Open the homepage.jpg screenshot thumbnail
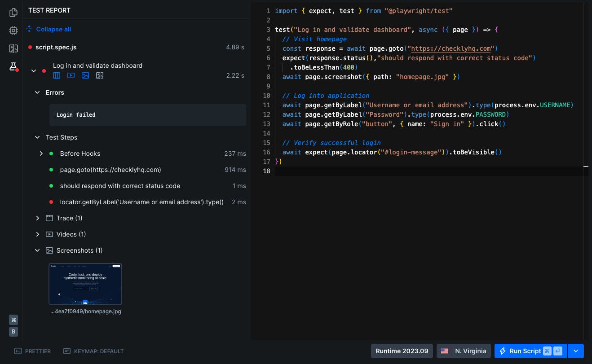 pyautogui.click(x=85, y=284)
